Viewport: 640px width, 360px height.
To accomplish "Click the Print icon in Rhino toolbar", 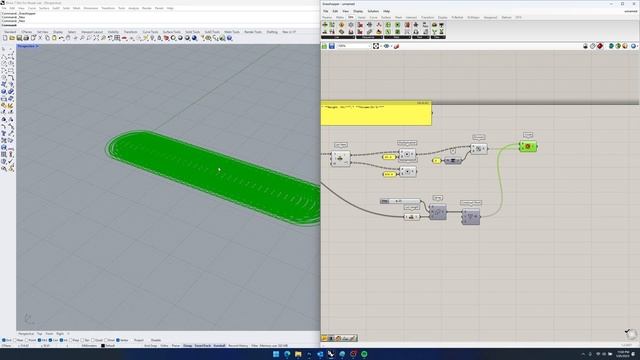I will click(x=26, y=38).
